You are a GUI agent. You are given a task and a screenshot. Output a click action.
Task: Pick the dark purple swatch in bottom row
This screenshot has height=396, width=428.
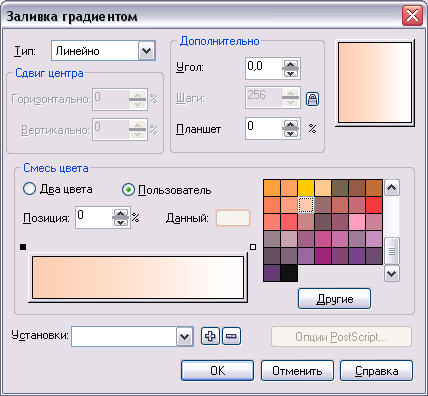(x=272, y=273)
